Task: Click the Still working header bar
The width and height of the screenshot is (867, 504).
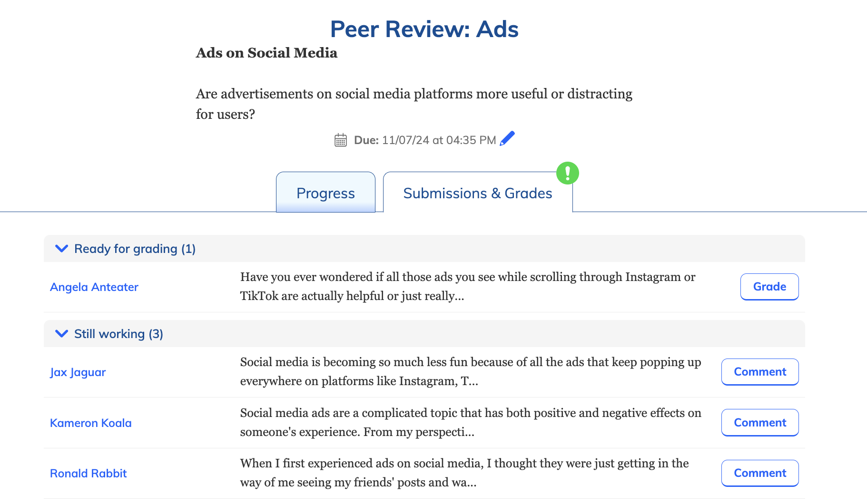Action: pos(118,334)
